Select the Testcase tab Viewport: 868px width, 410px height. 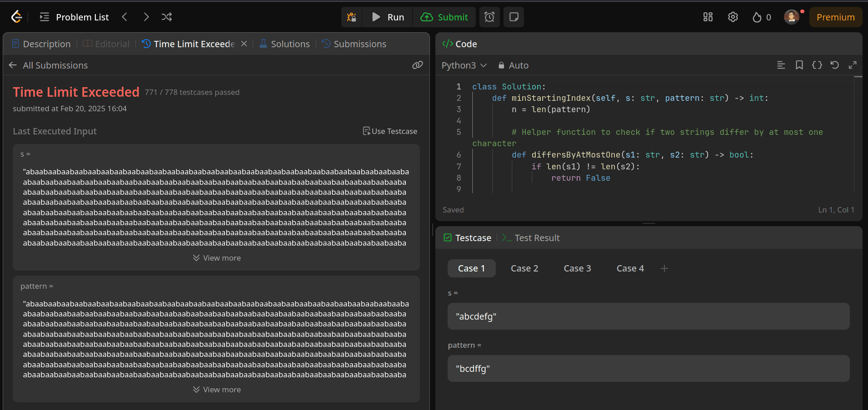point(468,238)
